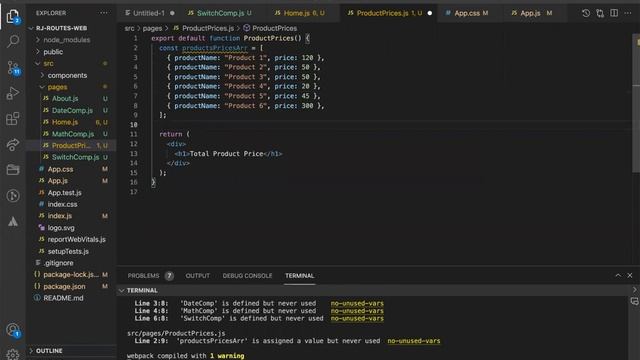The image size is (640, 360).
Task: Open the Search view icon
Action: [x=13, y=41]
